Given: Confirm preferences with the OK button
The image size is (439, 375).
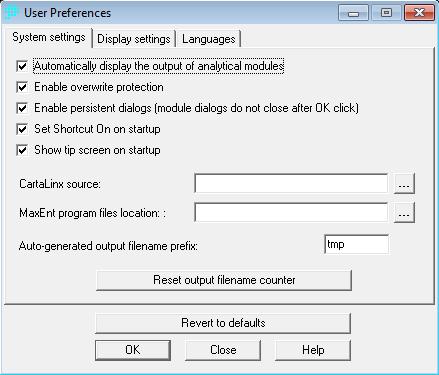Looking at the screenshot, I should pos(133,350).
